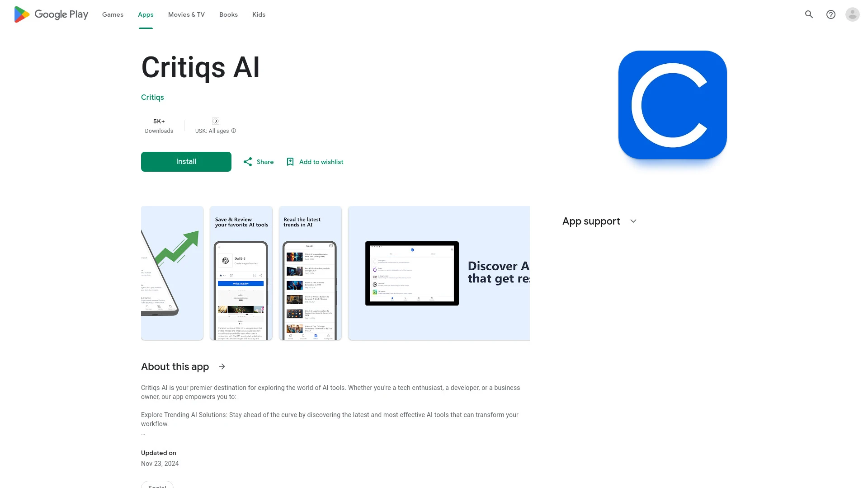Click the Google Play help icon
Viewport: 868px width, 488px height.
click(831, 14)
